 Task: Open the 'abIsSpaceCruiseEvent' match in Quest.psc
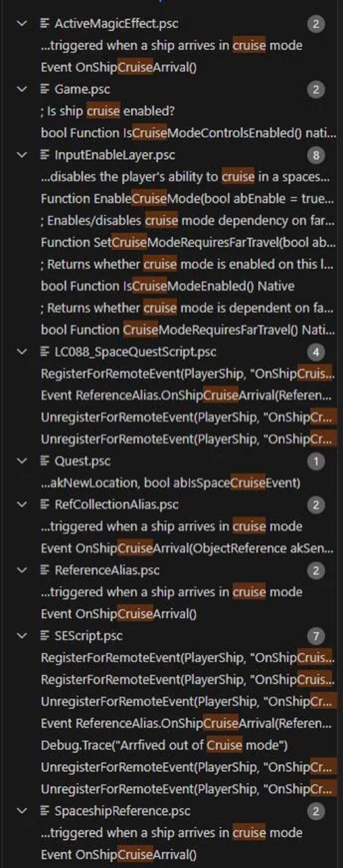tap(171, 483)
